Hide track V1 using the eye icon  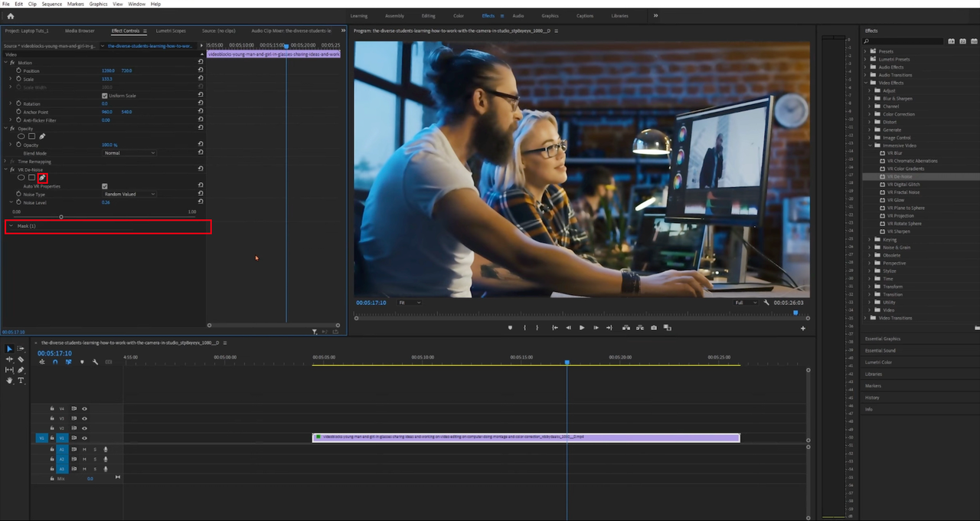[84, 438]
